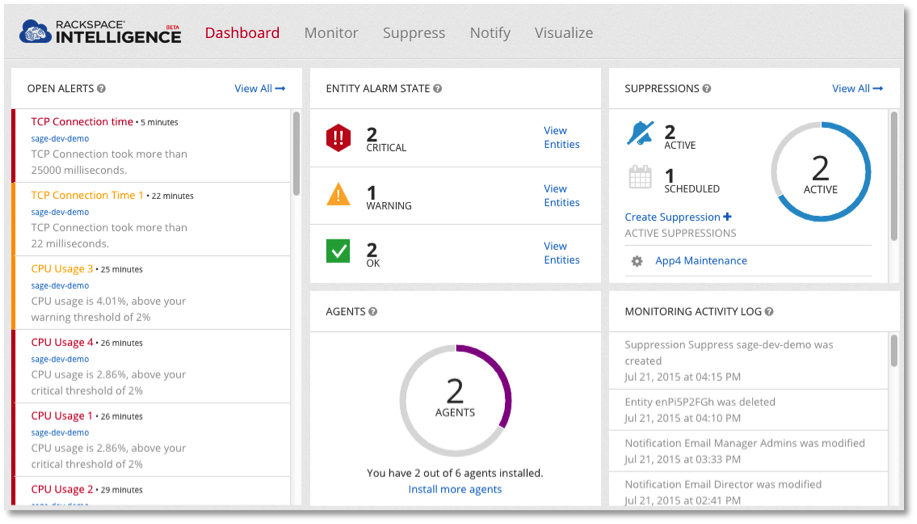Click sage-dev-demo under TCP Connection time
The image size is (917, 524).
[60, 139]
